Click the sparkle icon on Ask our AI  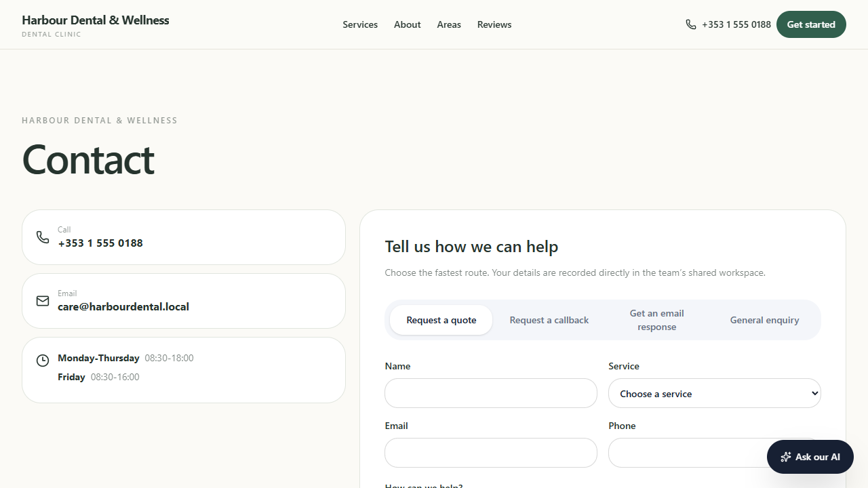786,457
